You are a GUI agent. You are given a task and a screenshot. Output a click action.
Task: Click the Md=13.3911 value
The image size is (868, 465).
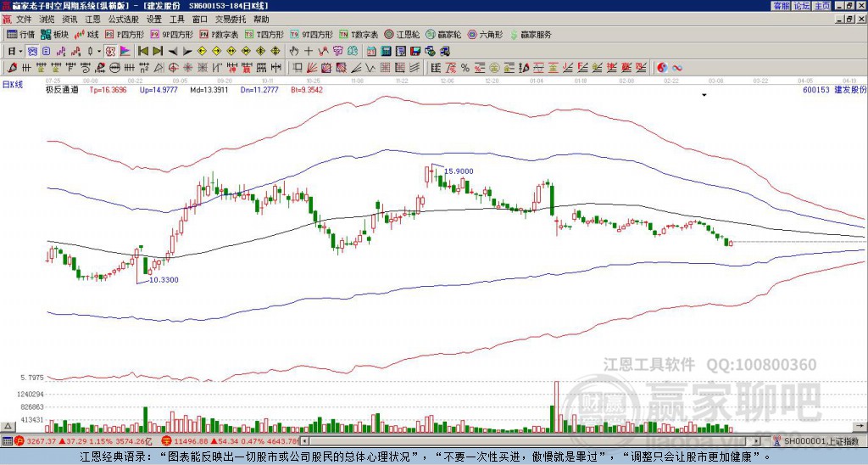click(x=209, y=89)
